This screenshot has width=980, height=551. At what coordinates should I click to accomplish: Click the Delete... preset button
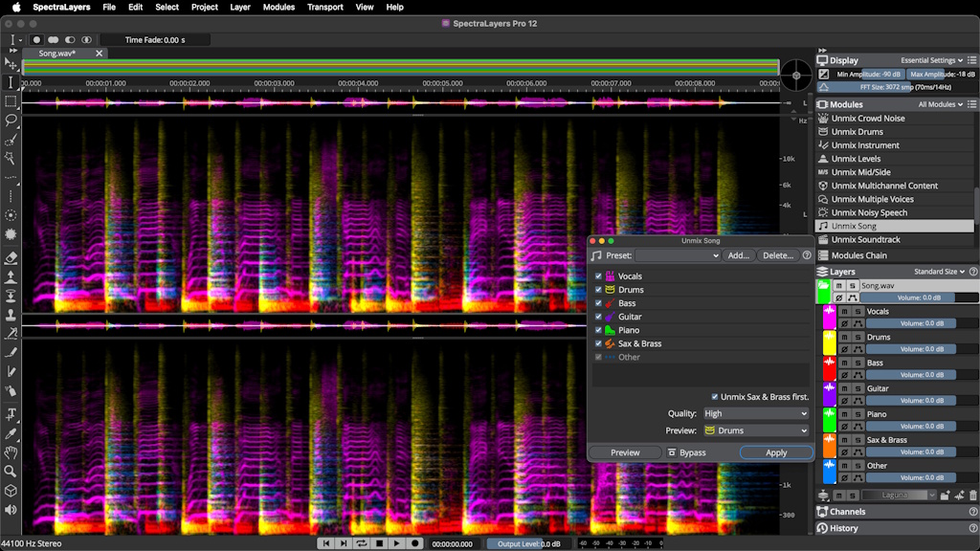[x=778, y=254]
